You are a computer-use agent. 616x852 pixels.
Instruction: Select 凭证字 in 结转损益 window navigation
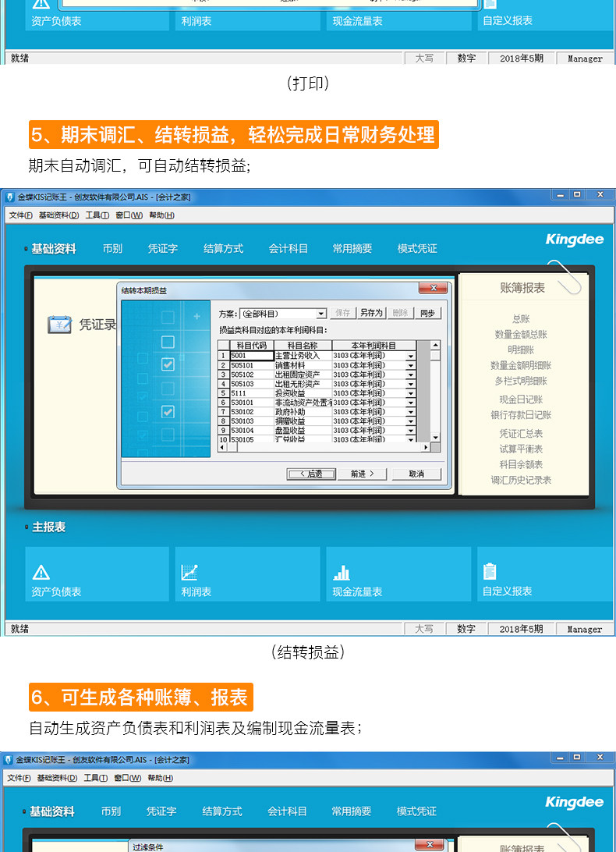point(163,248)
